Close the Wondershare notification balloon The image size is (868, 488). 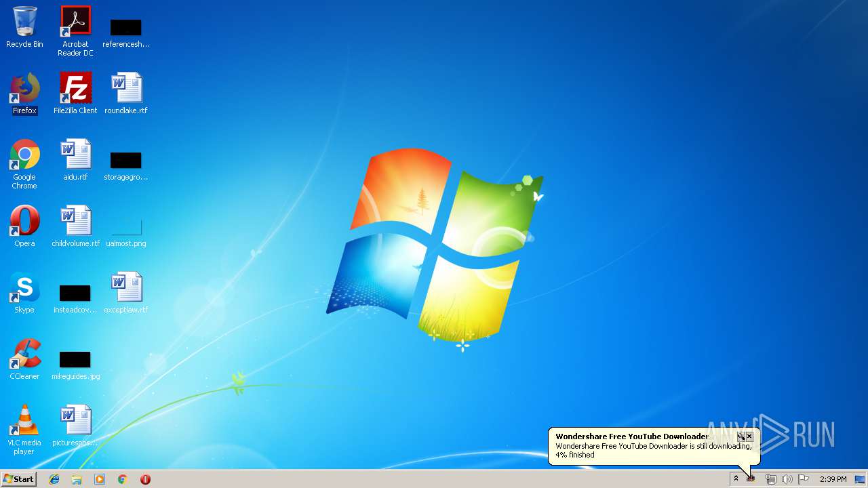point(749,436)
